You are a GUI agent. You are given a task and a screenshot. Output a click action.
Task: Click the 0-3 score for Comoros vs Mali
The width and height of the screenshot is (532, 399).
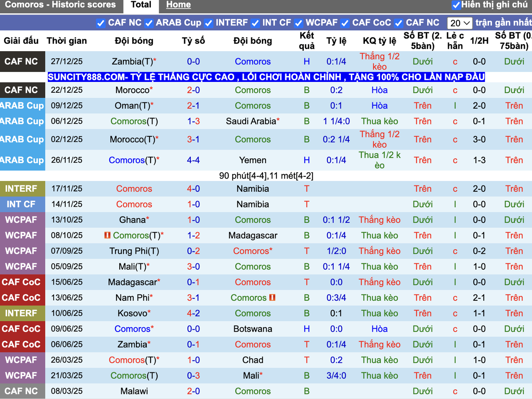pyautogui.click(x=193, y=376)
